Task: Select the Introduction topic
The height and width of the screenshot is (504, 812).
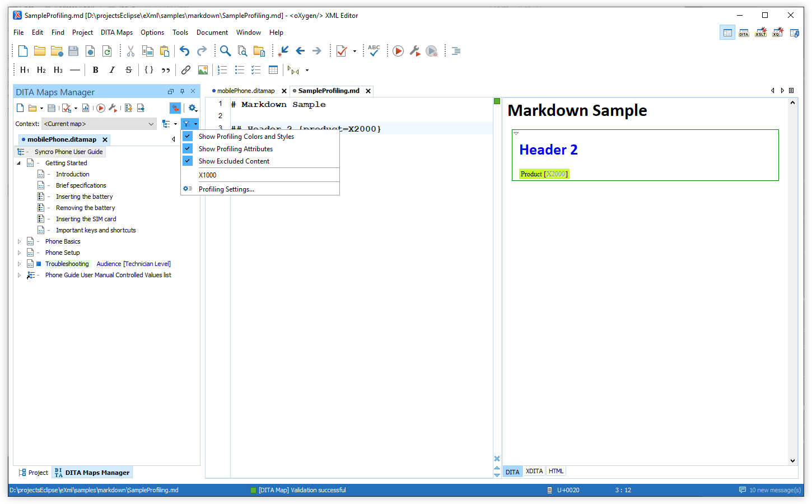Action: point(73,174)
